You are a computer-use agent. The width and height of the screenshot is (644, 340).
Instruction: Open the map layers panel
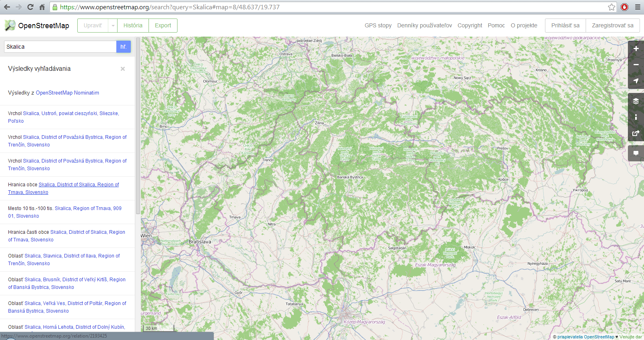coord(636,101)
